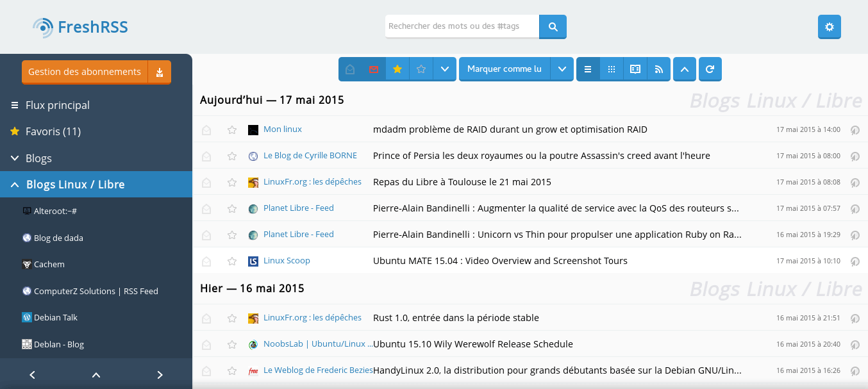Click the FreshRSS logo
Screen dimensions: 868x389
[81, 27]
